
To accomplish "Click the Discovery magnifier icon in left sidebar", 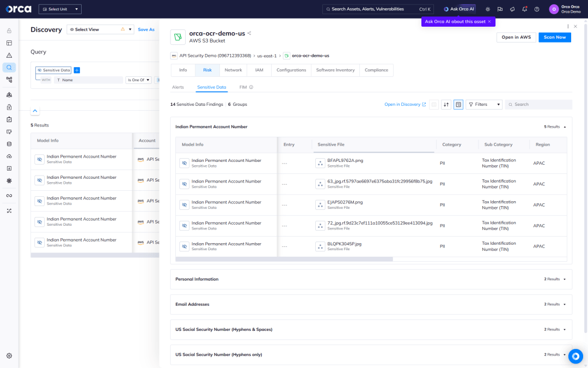I will [x=9, y=68].
